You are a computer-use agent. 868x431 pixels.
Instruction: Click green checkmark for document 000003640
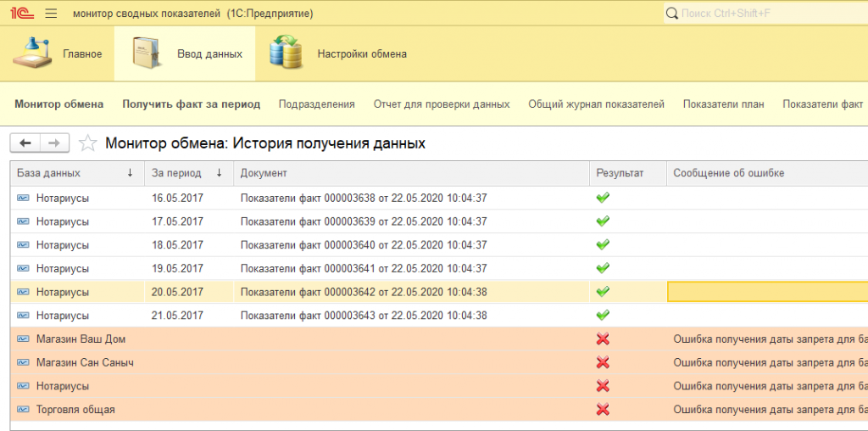tap(603, 245)
